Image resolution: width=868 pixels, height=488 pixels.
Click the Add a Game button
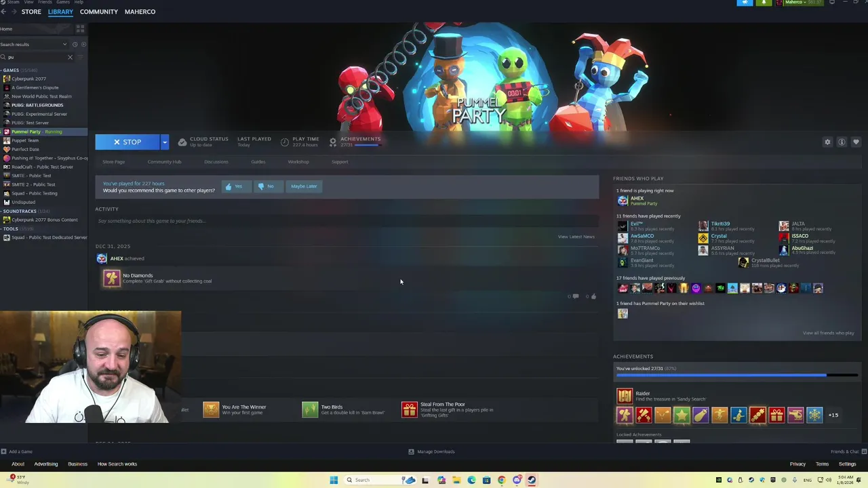coord(17,451)
